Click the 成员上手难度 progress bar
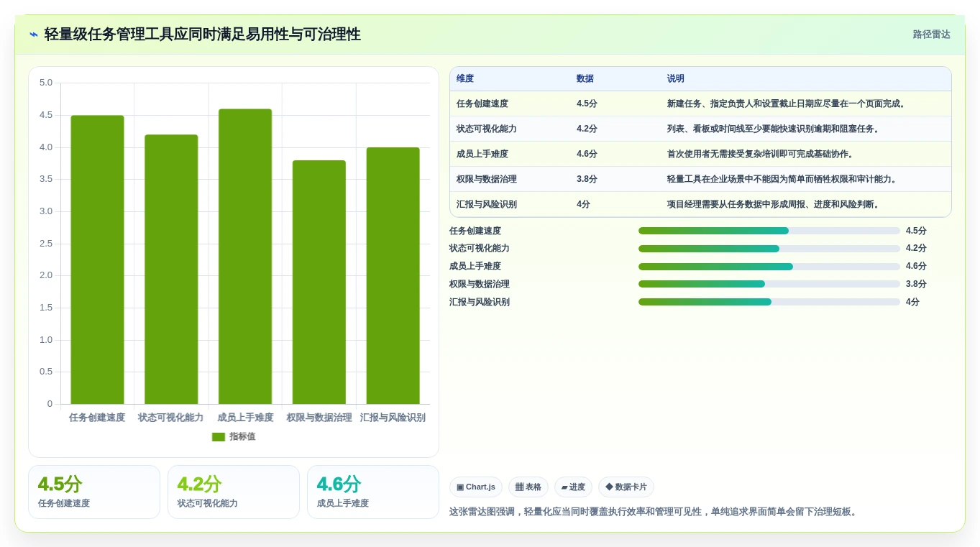This screenshot has width=980, height=547. pos(769,267)
